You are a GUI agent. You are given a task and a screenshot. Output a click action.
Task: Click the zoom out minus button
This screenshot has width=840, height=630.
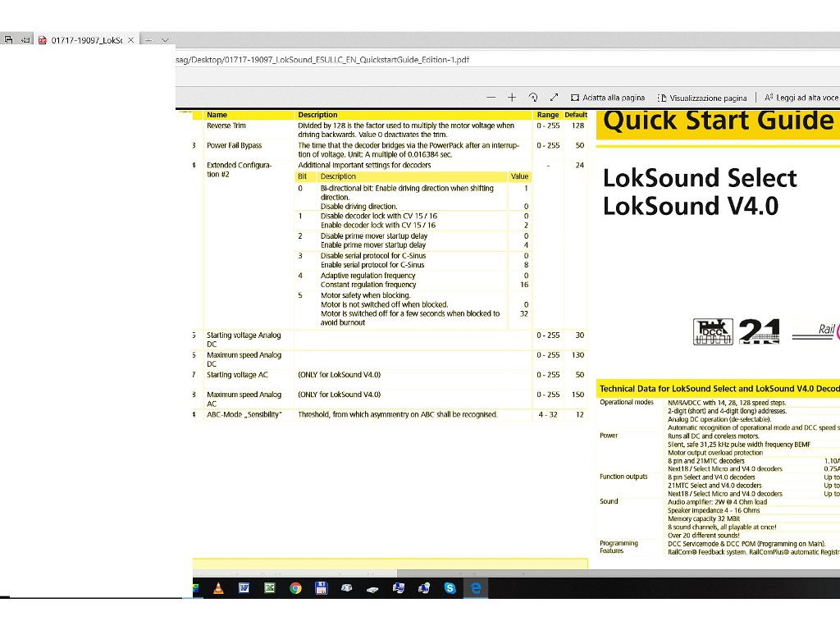[x=491, y=98]
